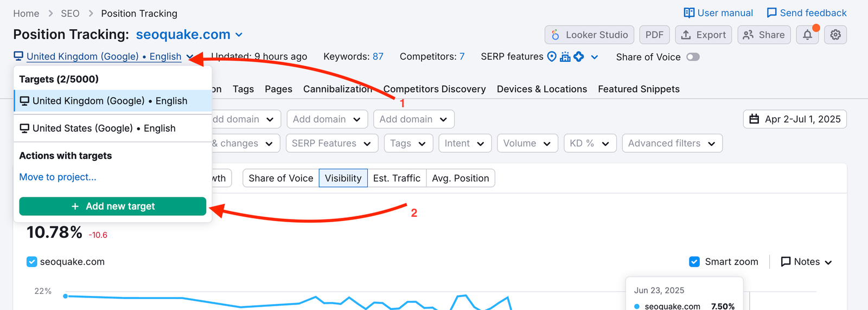Open the KD % filter dropdown

(590, 144)
